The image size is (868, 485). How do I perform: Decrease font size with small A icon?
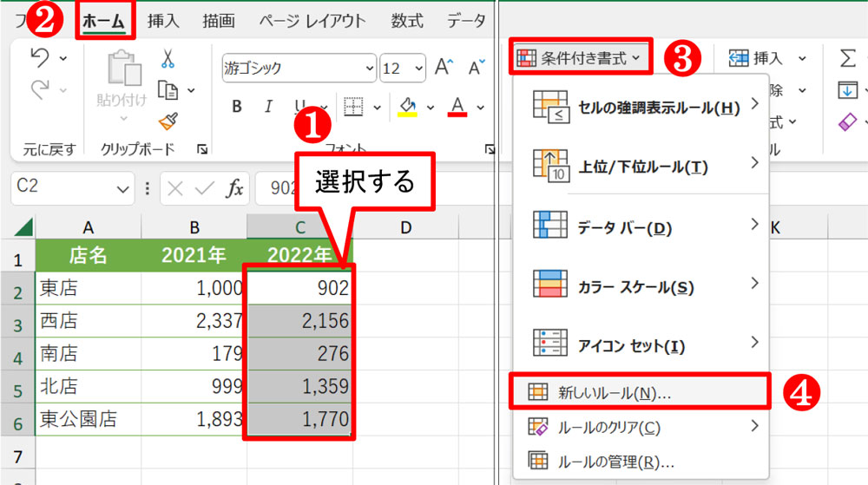tap(476, 68)
